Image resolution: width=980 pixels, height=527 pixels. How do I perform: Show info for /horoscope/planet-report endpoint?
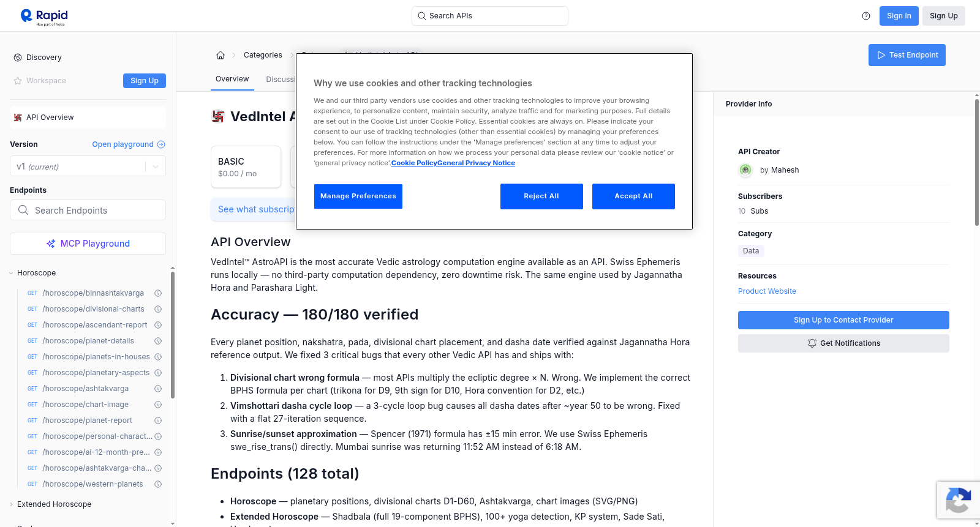point(158,420)
